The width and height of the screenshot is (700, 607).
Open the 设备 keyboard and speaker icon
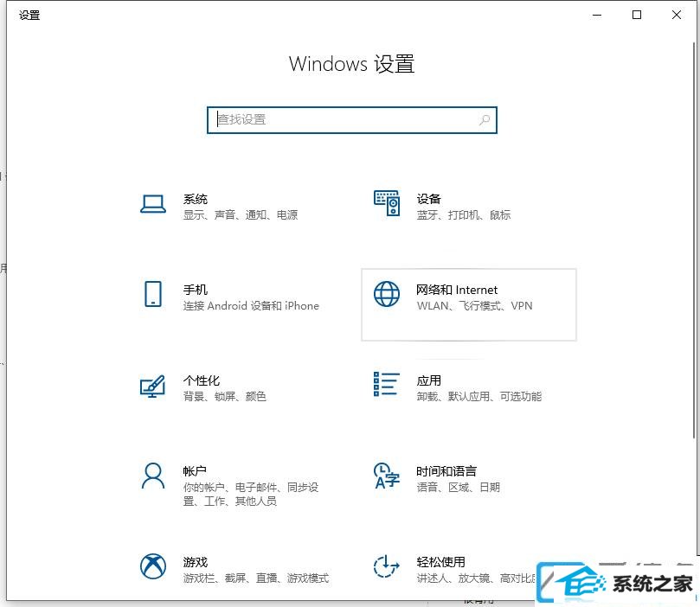tap(387, 203)
